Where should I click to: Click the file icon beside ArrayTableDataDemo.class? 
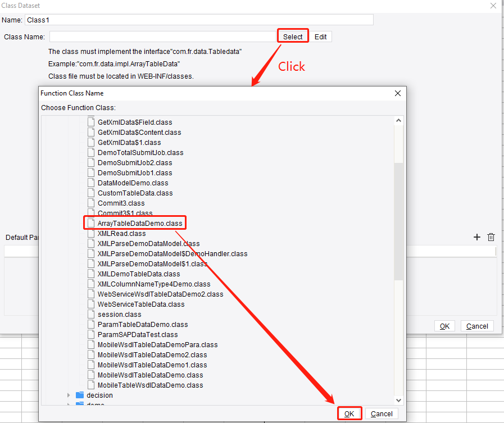click(91, 222)
